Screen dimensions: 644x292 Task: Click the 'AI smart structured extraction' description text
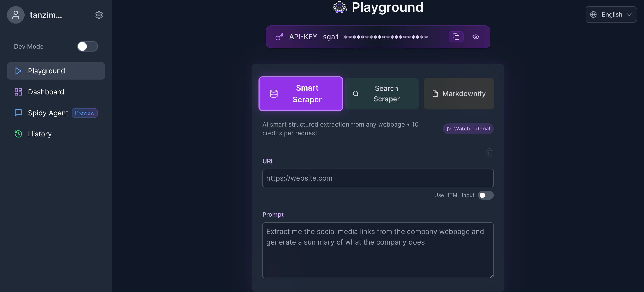pyautogui.click(x=340, y=129)
